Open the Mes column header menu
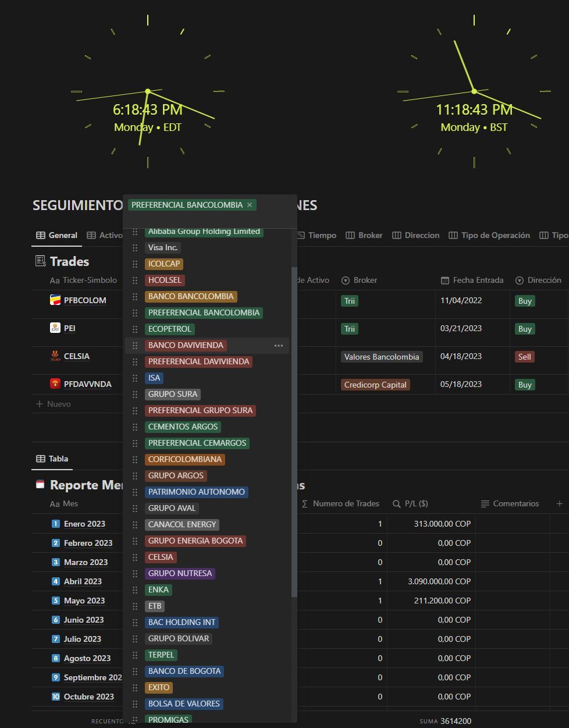This screenshot has width=569, height=728. [64, 503]
